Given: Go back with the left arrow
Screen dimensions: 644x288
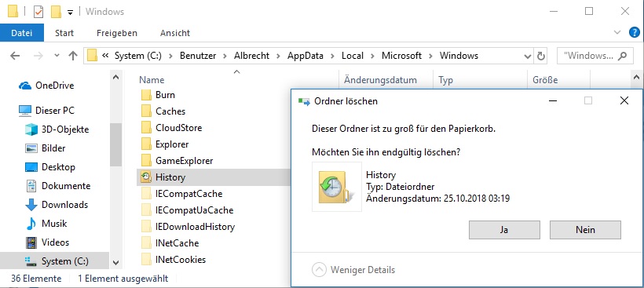Looking at the screenshot, I should (x=15, y=56).
